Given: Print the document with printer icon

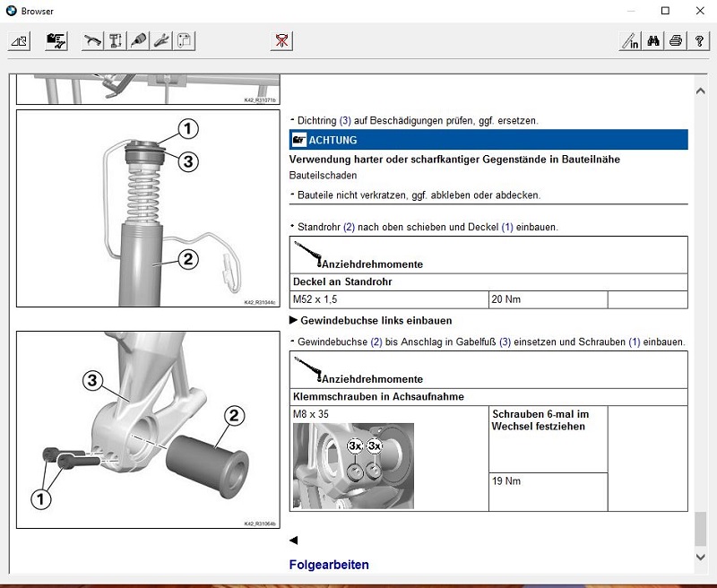Looking at the screenshot, I should tap(676, 40).
